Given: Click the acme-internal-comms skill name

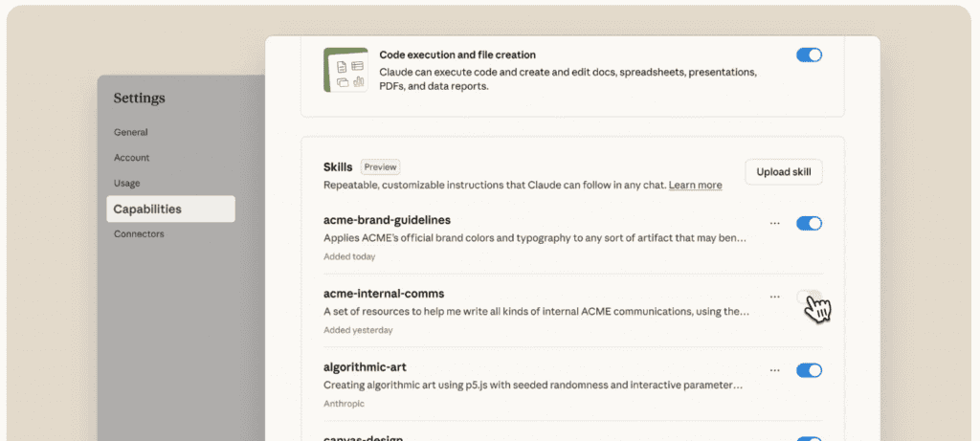Looking at the screenshot, I should coord(384,294).
